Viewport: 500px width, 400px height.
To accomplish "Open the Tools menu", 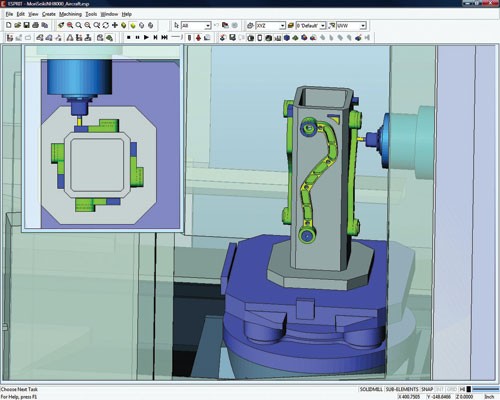I will click(x=91, y=14).
